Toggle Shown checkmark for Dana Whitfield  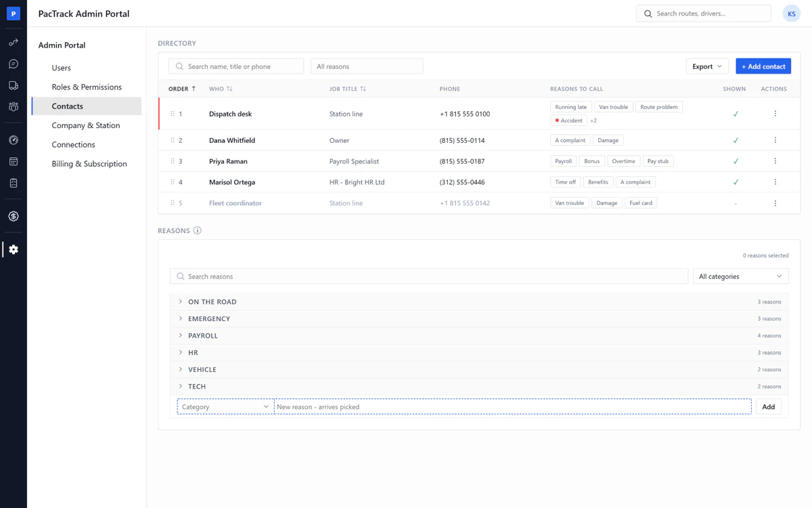(736, 140)
